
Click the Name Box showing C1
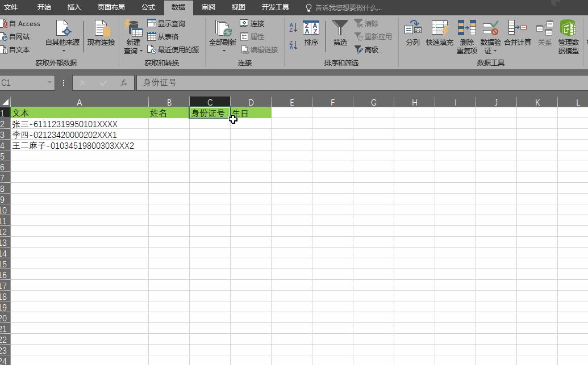[x=23, y=82]
